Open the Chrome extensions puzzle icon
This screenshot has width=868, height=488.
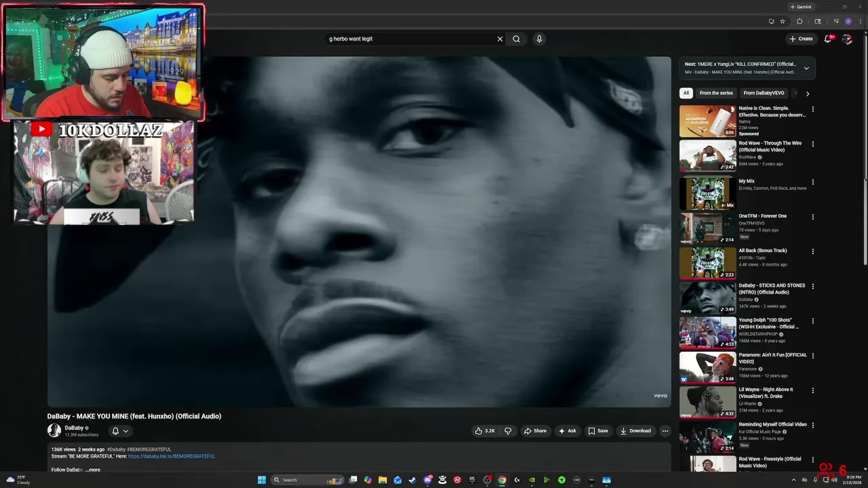pyautogui.click(x=800, y=22)
